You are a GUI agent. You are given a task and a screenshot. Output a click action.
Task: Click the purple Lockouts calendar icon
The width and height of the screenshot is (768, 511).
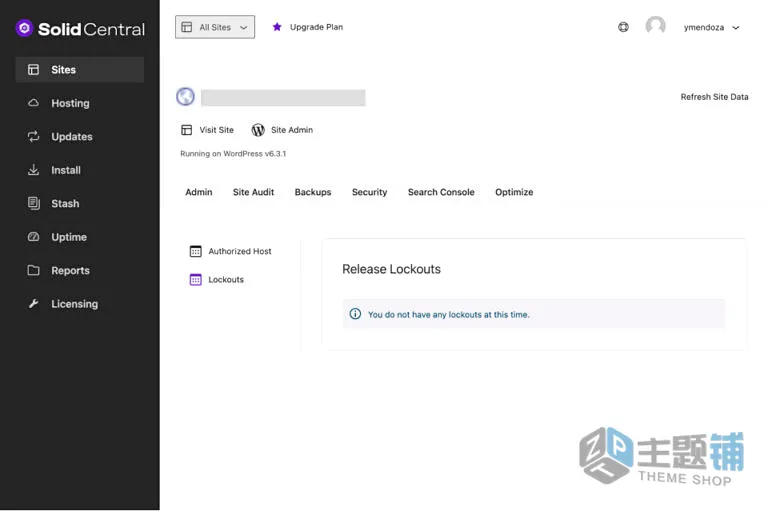(x=195, y=280)
